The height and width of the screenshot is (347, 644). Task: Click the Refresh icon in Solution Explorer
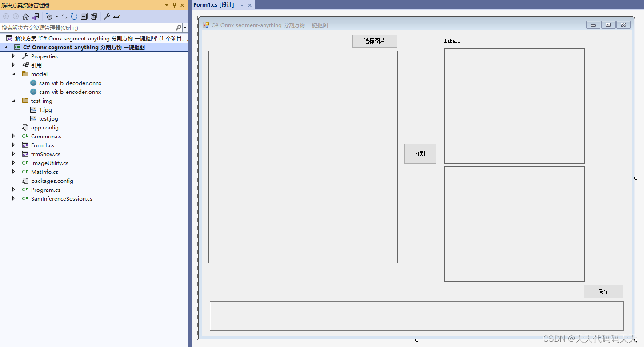pos(74,16)
